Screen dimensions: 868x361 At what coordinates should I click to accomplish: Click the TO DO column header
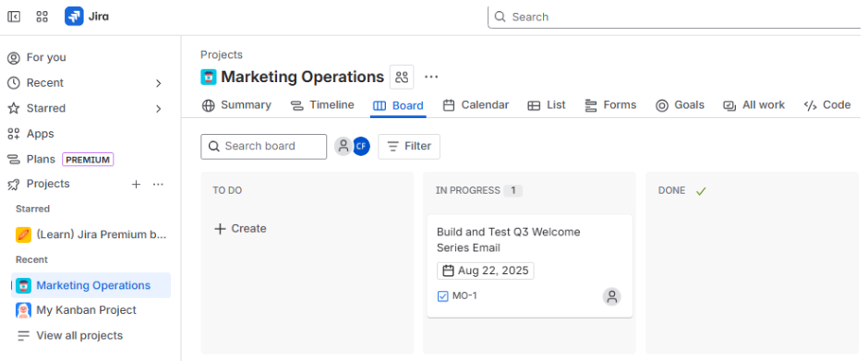(x=227, y=190)
